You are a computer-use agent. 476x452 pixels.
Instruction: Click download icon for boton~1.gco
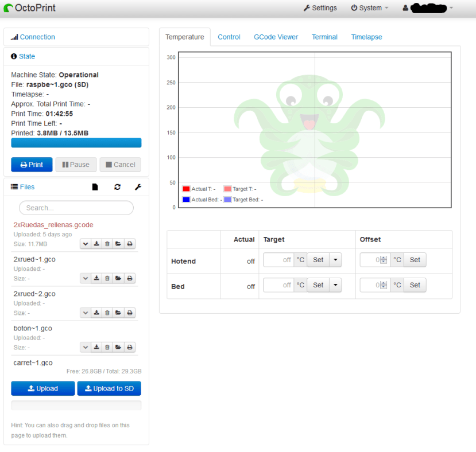click(96, 348)
